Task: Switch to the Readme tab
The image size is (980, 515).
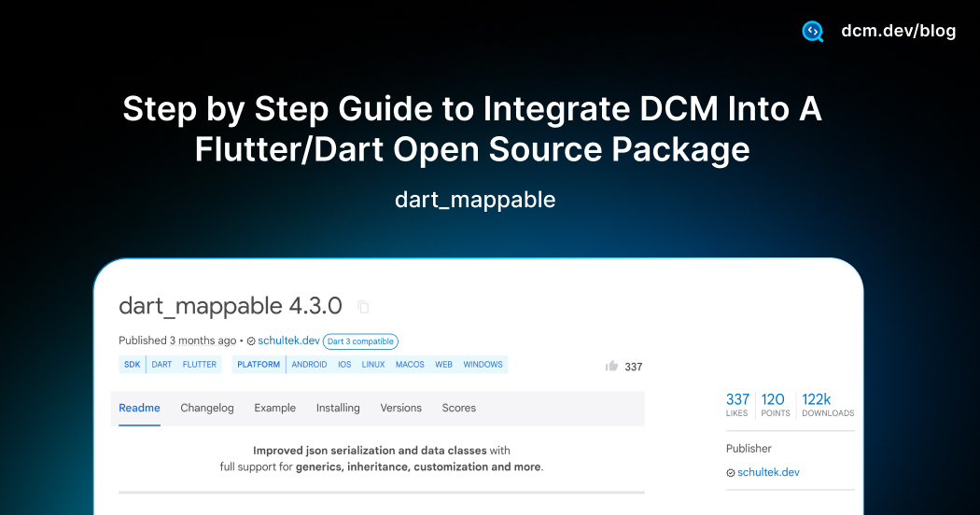Action: (x=139, y=408)
